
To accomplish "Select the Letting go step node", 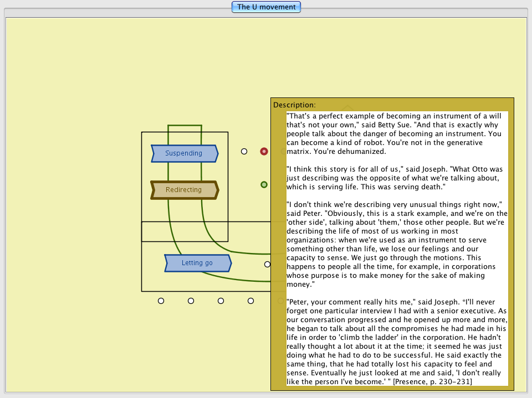I will tap(197, 263).
